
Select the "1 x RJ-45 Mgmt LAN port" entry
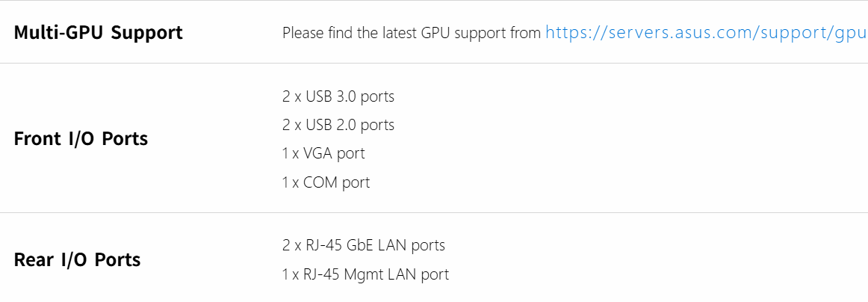[365, 274]
